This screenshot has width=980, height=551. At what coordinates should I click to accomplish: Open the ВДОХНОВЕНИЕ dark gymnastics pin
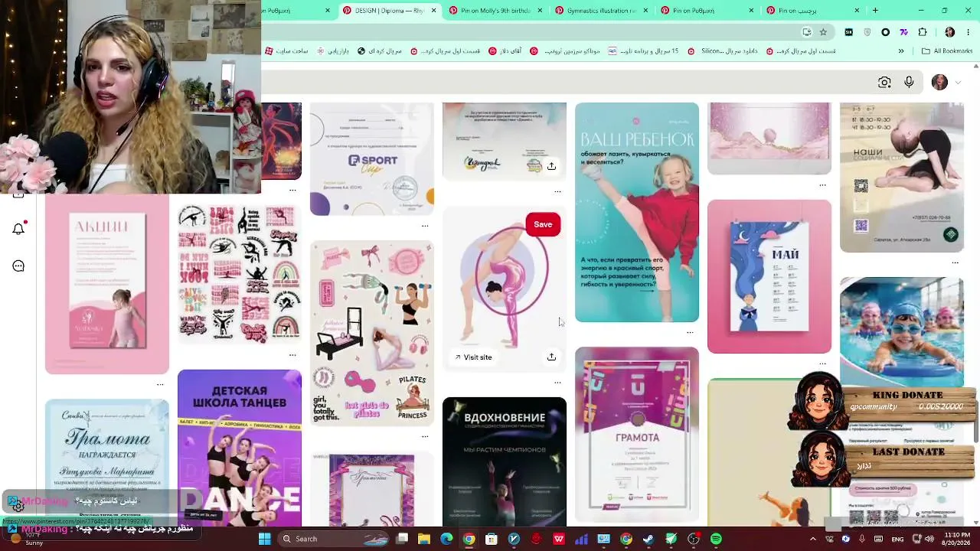tap(505, 461)
